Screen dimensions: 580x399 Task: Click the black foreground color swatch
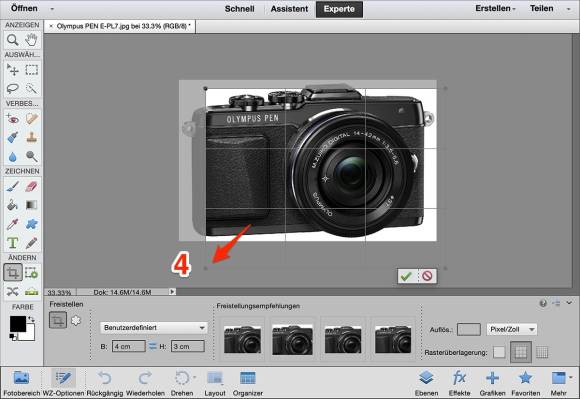[18, 324]
